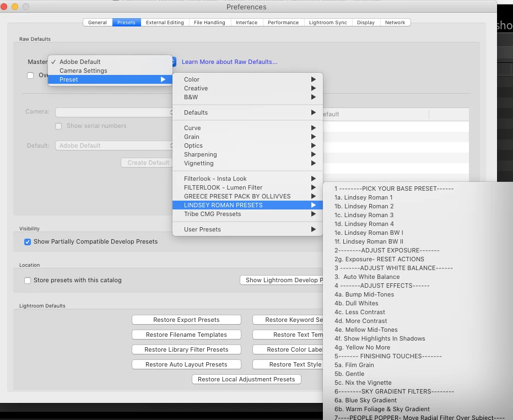Open the External Editing tab
This screenshot has height=420, width=513.
pos(165,22)
